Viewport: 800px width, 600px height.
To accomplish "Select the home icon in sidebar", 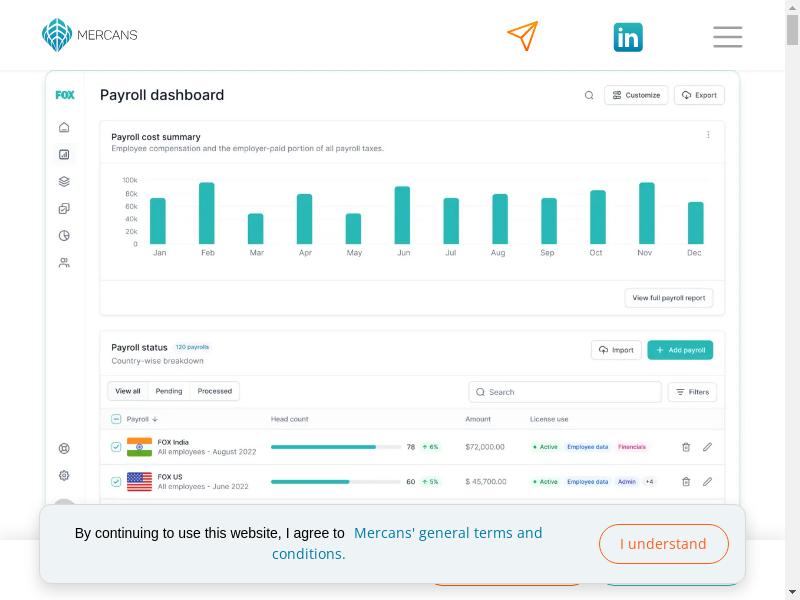I will tap(64, 127).
